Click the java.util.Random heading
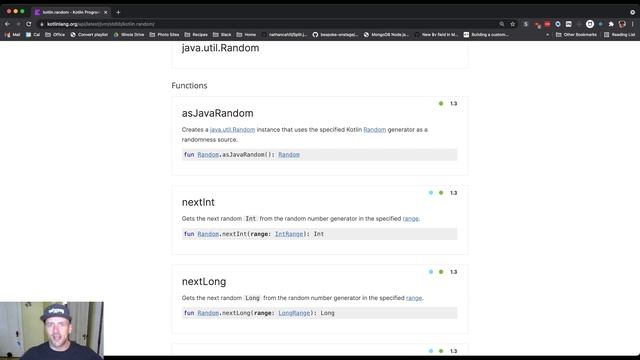The width and height of the screenshot is (640, 360). pyautogui.click(x=220, y=48)
